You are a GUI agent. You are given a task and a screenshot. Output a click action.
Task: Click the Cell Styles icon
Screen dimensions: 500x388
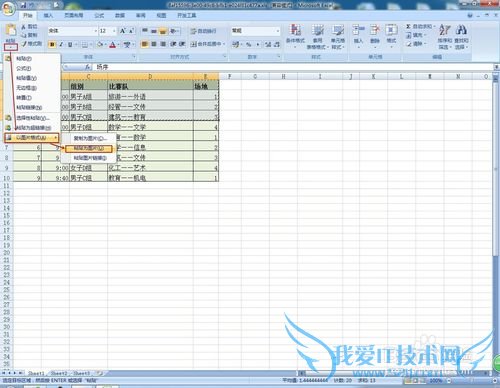tap(338, 30)
